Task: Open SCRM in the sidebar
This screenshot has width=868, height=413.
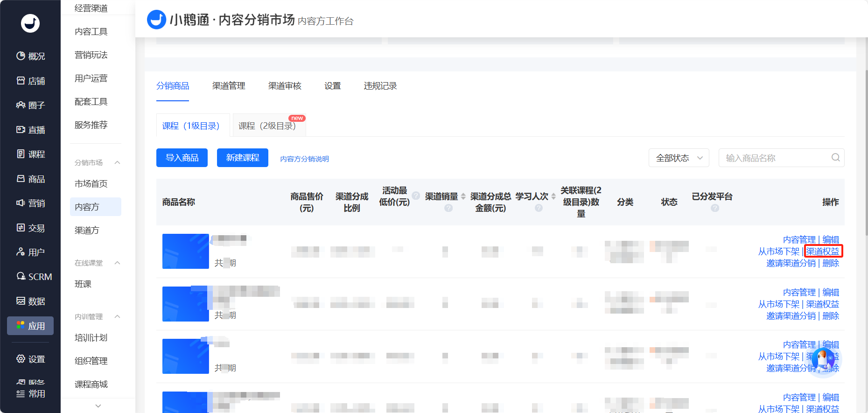Action: pyautogui.click(x=34, y=277)
